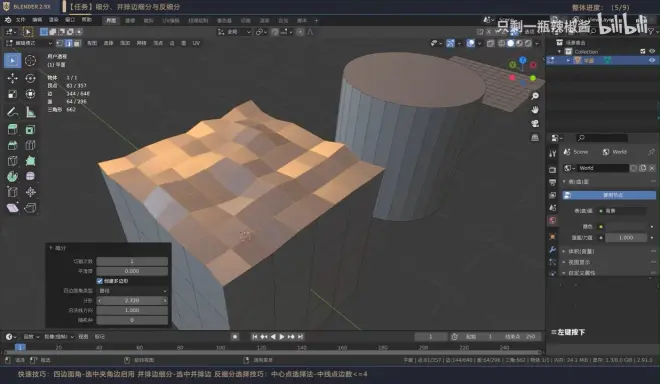The width and height of the screenshot is (660, 384).
Task: Adjust the fractal value 2.720 field
Action: click(132, 301)
